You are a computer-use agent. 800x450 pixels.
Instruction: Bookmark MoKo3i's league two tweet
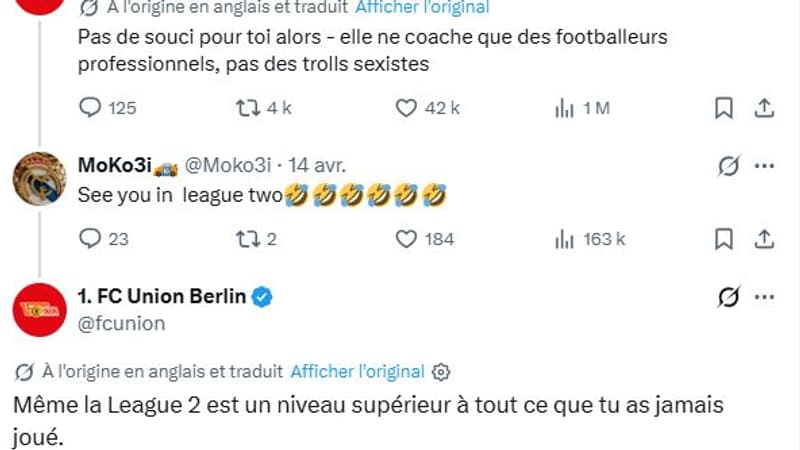pos(723,239)
